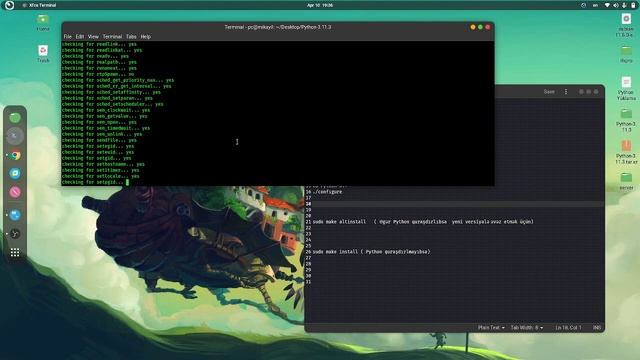
Task: Open the text editor's three-dot options menu
Action: (566, 92)
